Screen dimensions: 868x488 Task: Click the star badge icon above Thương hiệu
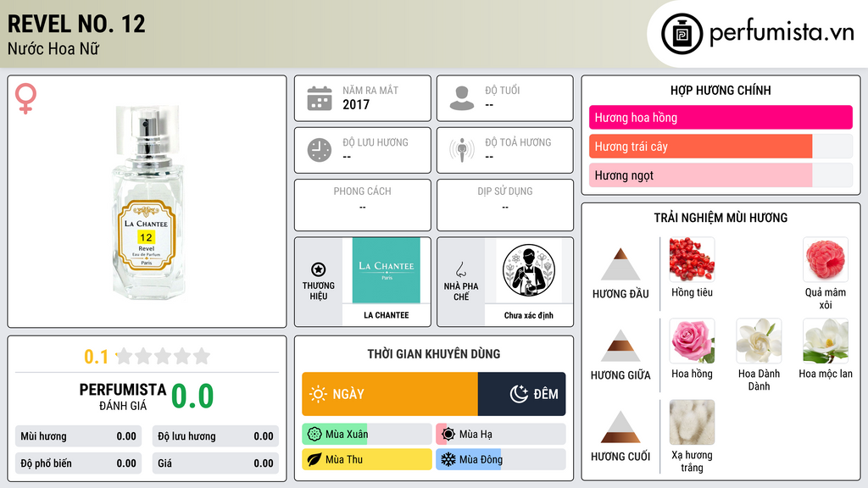319,269
